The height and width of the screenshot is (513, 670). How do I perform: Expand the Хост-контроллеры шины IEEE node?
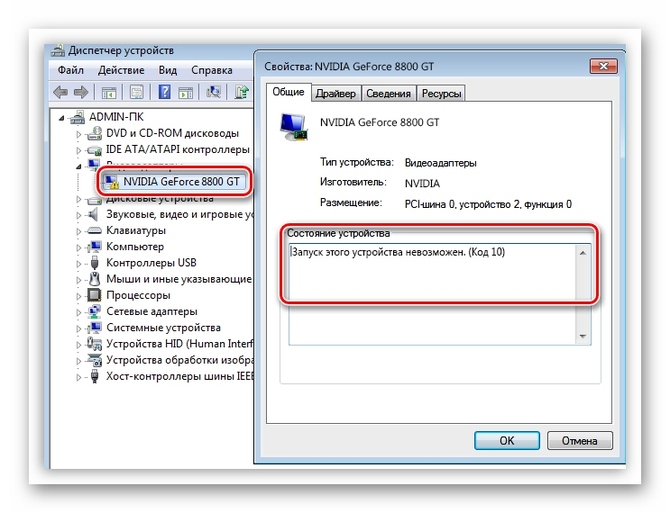79,377
